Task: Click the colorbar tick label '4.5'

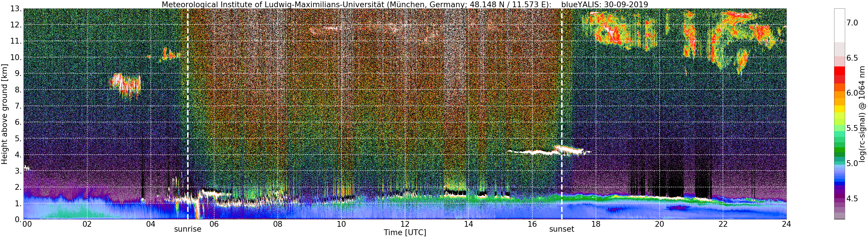Action: [x=852, y=199]
